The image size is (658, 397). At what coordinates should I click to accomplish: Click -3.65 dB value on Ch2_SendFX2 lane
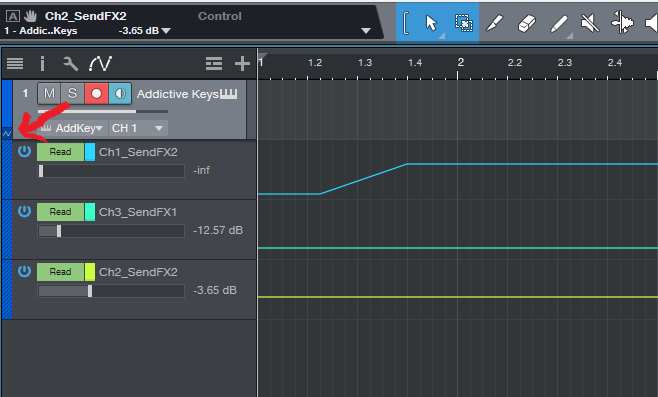[215, 290]
